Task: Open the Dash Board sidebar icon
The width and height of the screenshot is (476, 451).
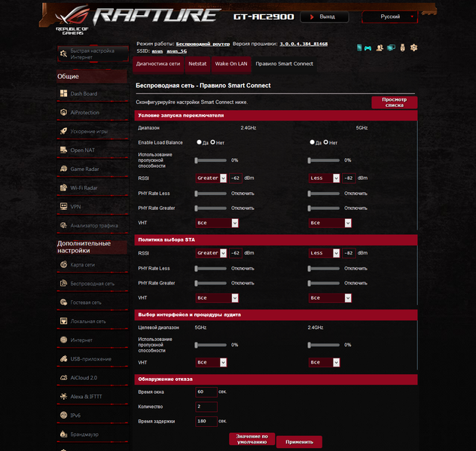Action: (63, 93)
